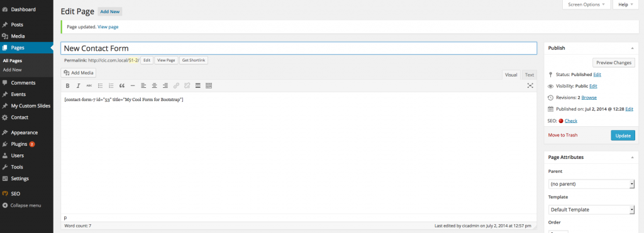The width and height of the screenshot is (644, 233).
Task: Show the kitchen sink toolbar toggle
Action: point(209,86)
